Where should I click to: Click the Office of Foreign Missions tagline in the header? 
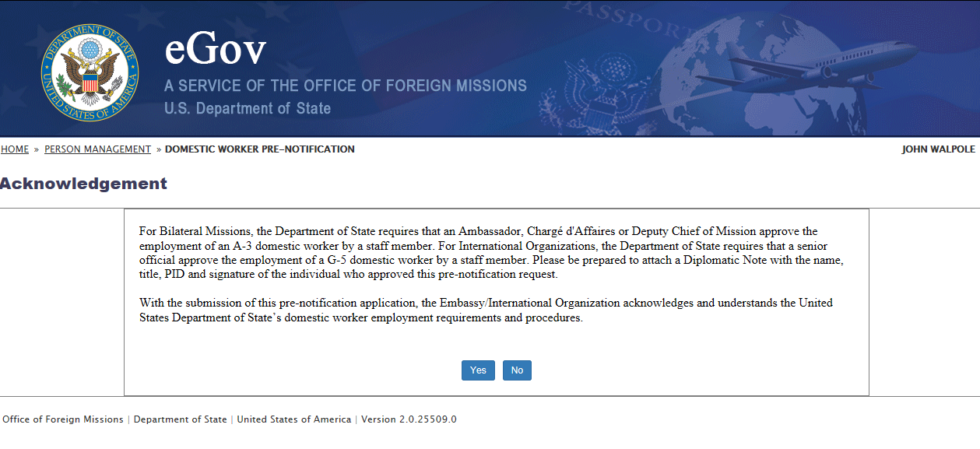click(x=346, y=86)
